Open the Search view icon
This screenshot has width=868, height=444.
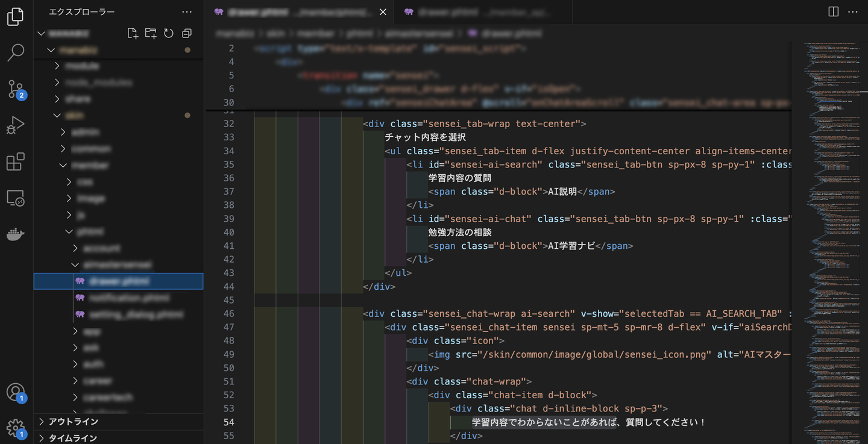16,52
